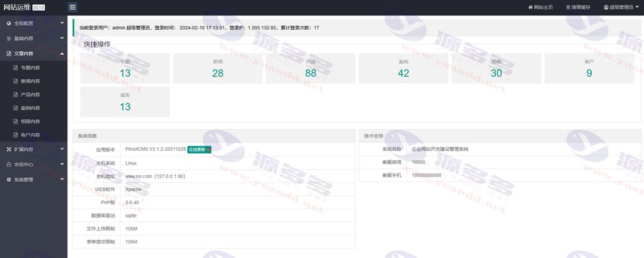Click the 在线更新 button
Viewport: 644px width, 258px height.
[199, 150]
